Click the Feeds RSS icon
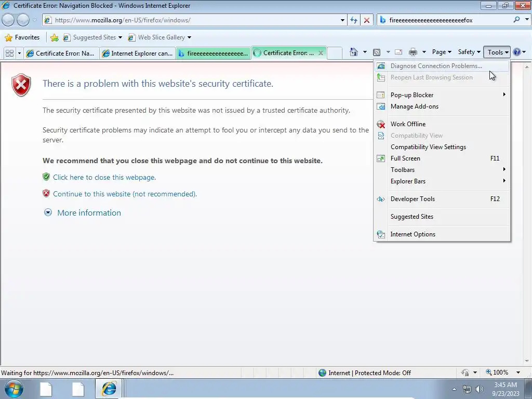 coord(376,52)
